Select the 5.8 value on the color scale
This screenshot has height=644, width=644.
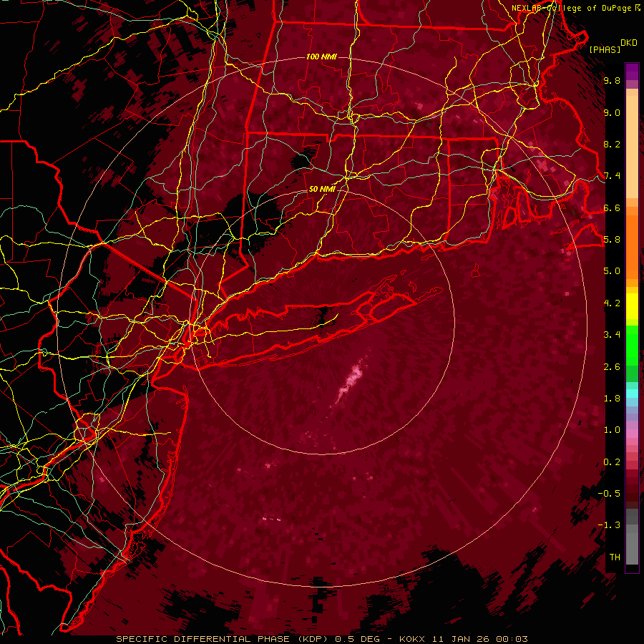click(x=612, y=240)
